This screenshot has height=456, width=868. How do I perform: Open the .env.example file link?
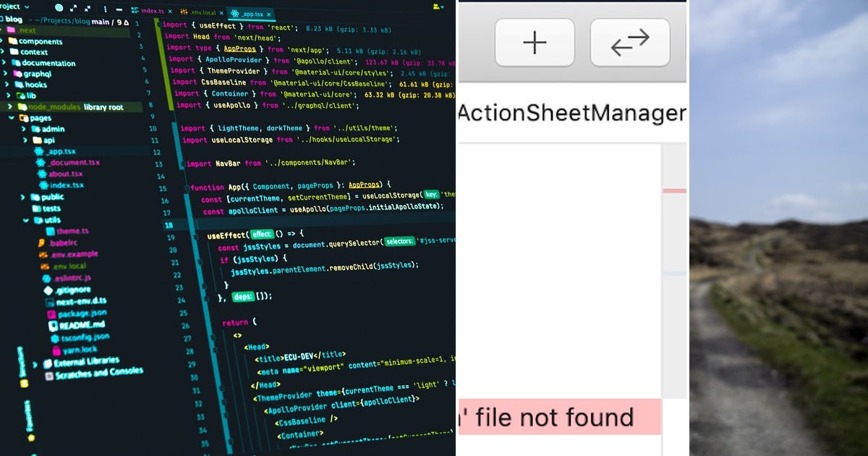pos(73,253)
